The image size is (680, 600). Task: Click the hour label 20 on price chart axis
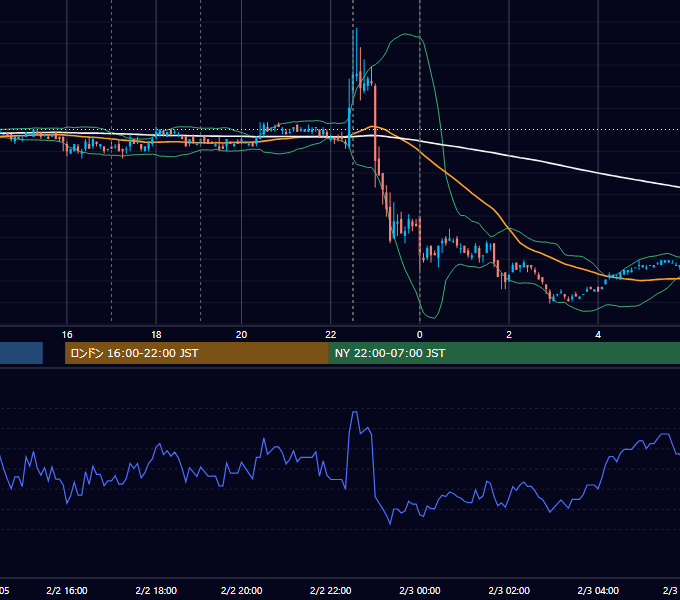coord(242,335)
